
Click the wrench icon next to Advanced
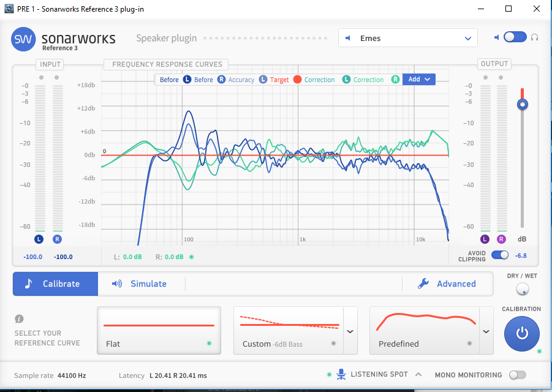423,284
